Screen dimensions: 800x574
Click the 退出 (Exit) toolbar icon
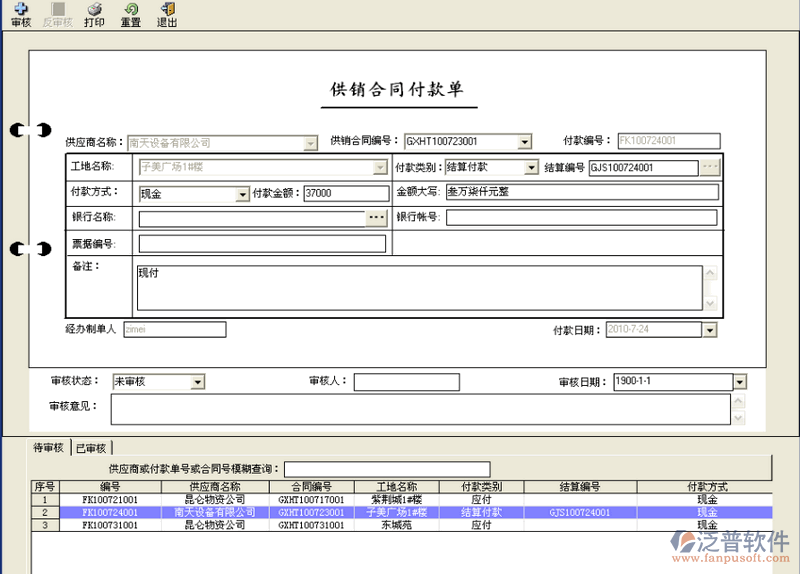coord(167,14)
